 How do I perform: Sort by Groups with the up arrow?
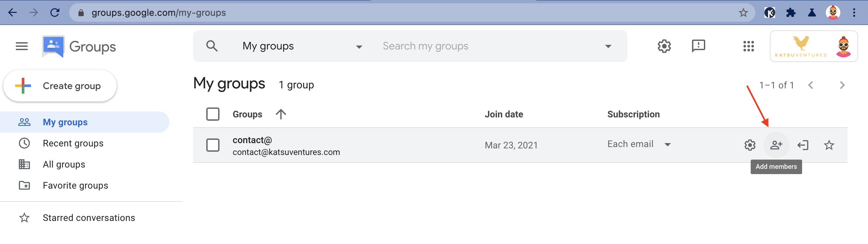point(281,114)
